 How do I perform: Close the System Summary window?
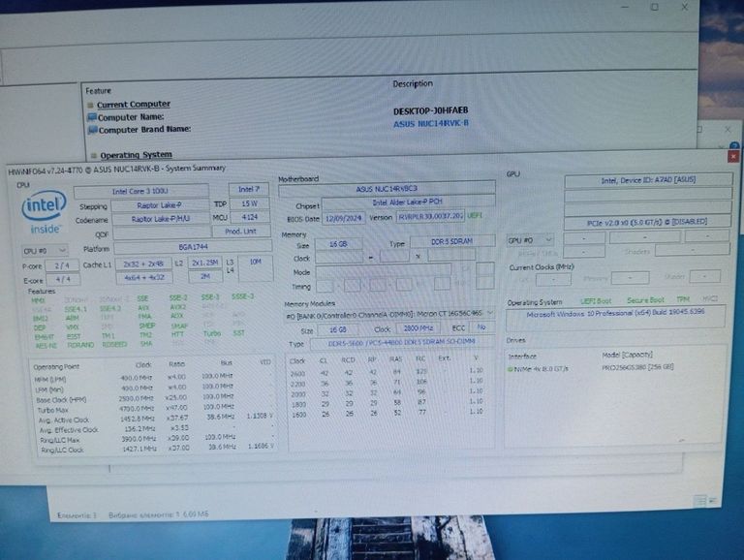pos(732,155)
